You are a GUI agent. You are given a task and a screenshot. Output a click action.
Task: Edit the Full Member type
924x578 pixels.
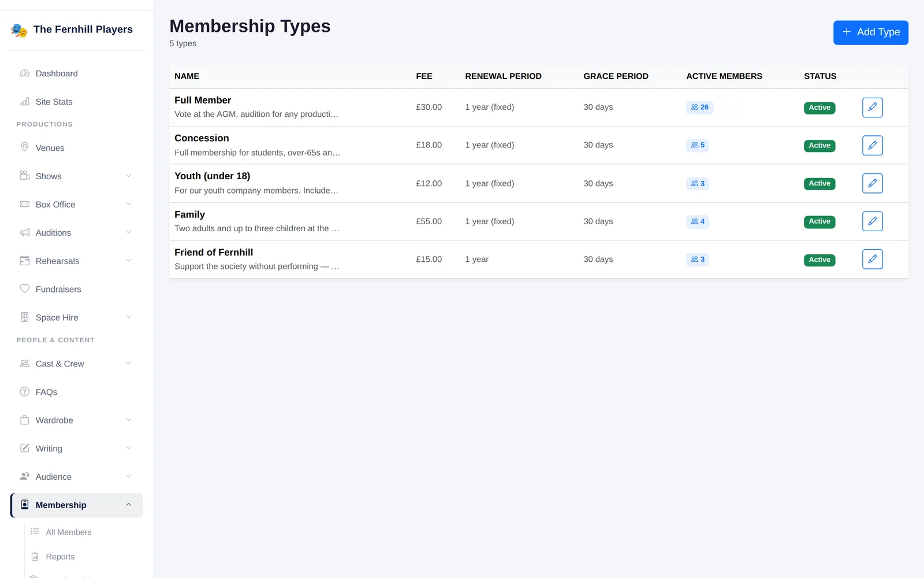[x=873, y=107]
